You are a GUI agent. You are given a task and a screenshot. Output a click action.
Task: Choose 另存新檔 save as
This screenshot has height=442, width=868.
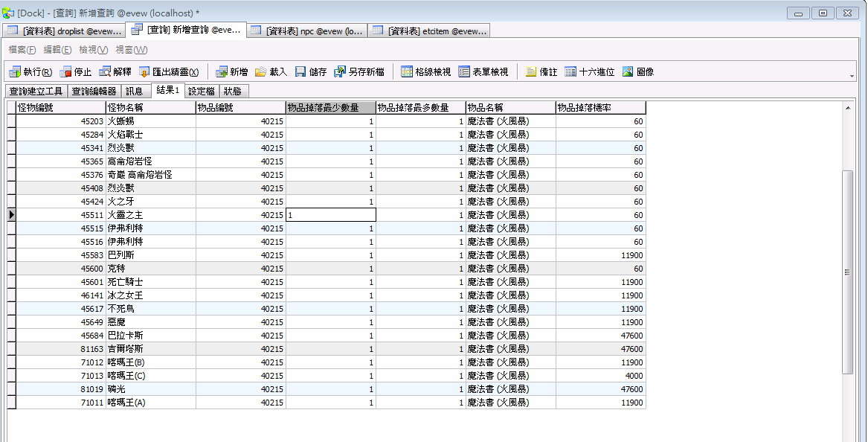click(359, 72)
